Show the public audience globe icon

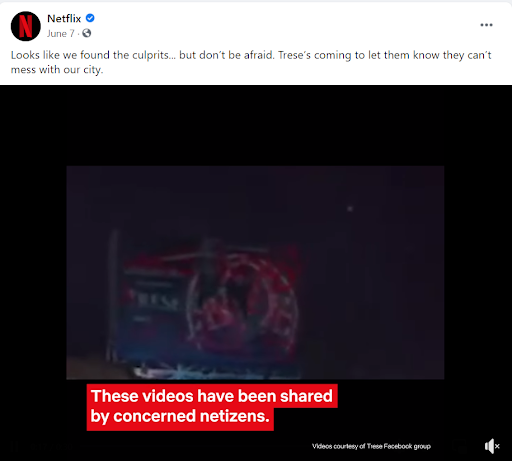coord(87,33)
